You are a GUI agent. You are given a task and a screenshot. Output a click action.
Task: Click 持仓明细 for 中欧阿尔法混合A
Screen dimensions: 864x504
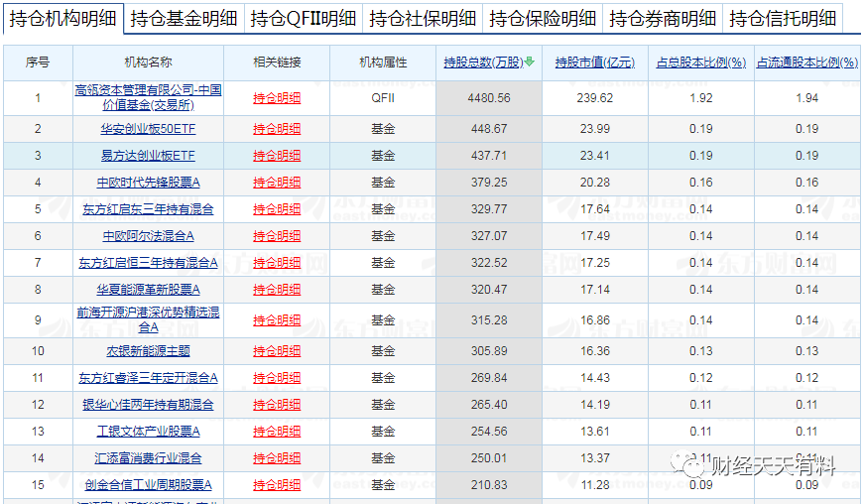coord(277,236)
